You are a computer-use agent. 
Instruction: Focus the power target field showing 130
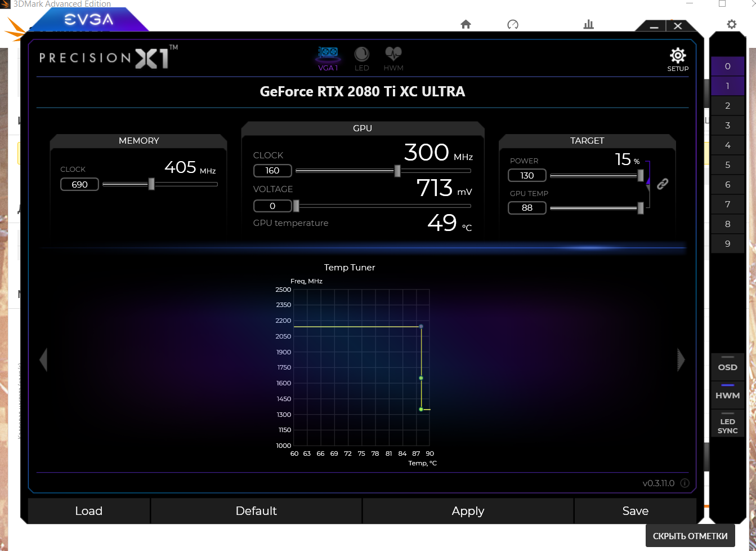tap(527, 176)
